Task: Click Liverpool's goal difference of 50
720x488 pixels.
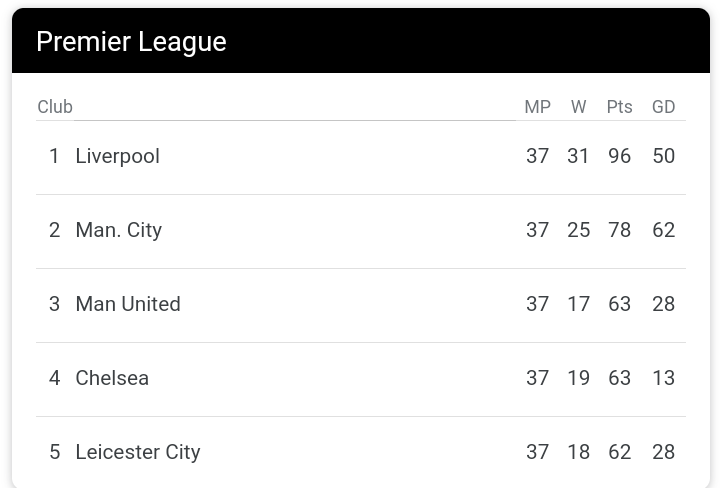Action: [x=663, y=156]
